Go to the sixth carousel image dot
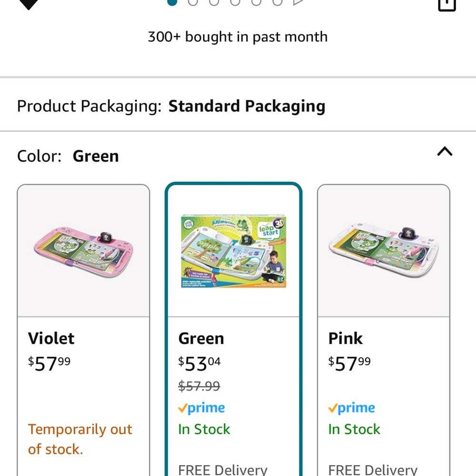476x476 pixels. click(x=278, y=2)
